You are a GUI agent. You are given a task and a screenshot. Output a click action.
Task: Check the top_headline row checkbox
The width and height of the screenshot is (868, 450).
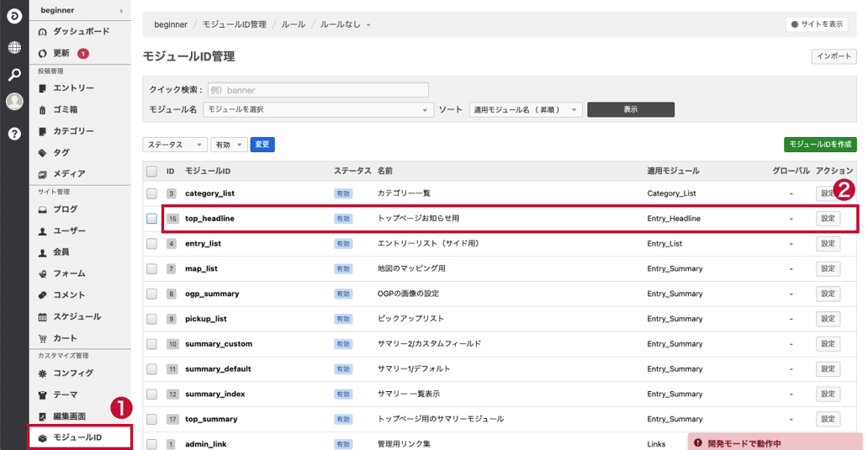(151, 219)
